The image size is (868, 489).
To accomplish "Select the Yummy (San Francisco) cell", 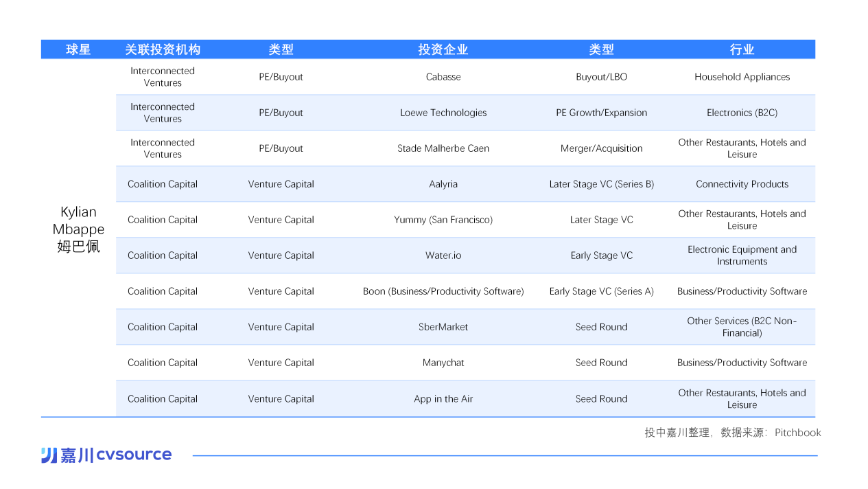I will click(443, 220).
